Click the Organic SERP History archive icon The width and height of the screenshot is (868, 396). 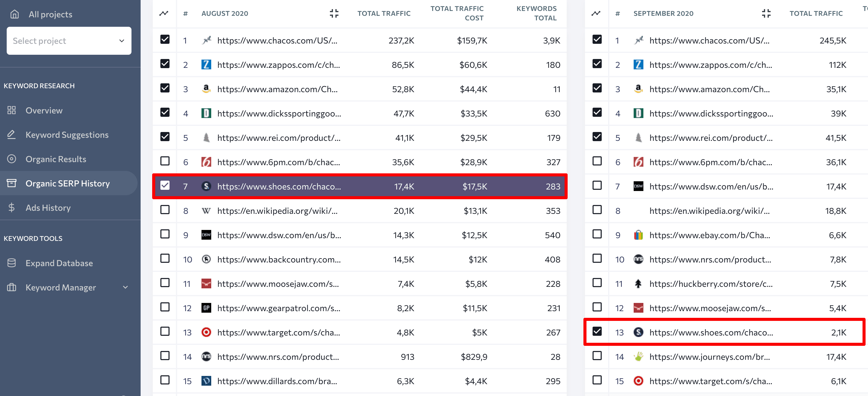12,183
